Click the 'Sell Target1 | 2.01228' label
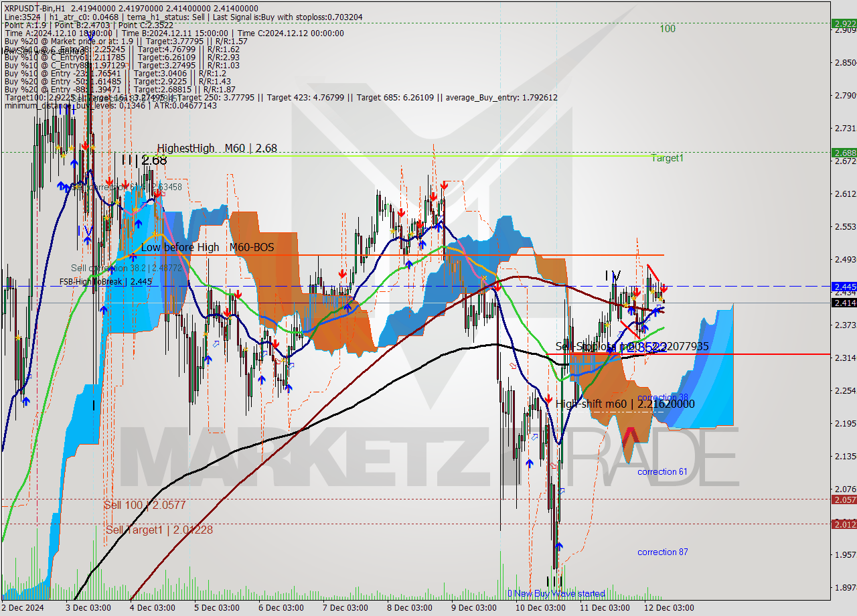Viewport: 857px width, 616px height. [159, 530]
